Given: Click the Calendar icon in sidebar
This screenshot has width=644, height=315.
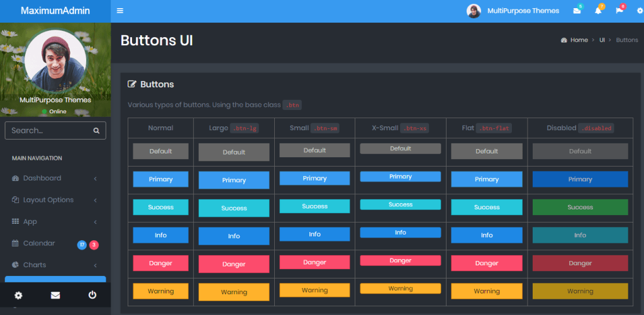Looking at the screenshot, I should point(15,243).
